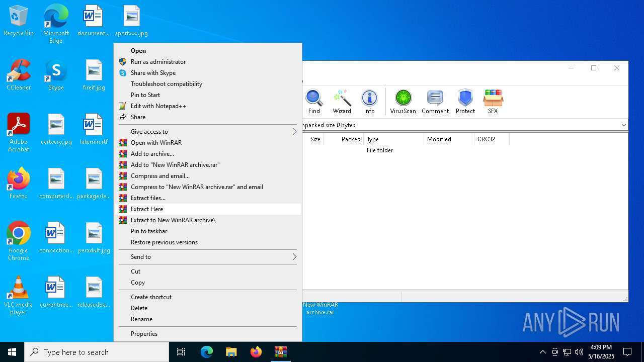The width and height of the screenshot is (644, 362).
Task: Sort WinRAR list by Packed column
Action: 343,139
